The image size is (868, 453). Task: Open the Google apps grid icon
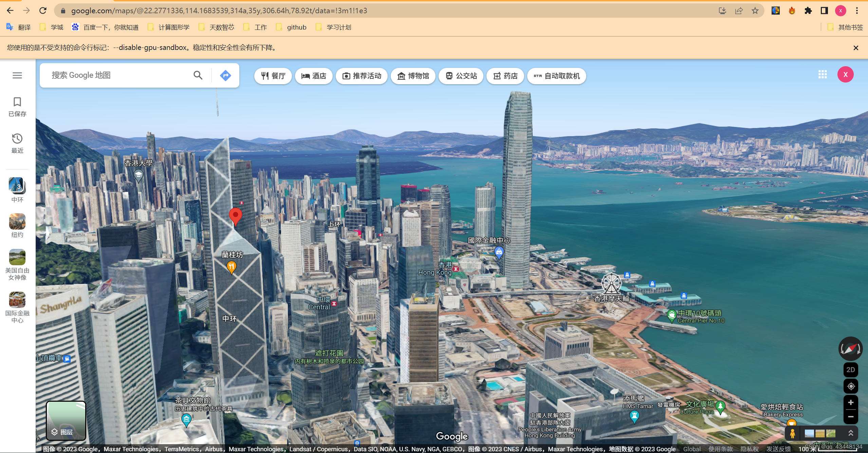[823, 75]
